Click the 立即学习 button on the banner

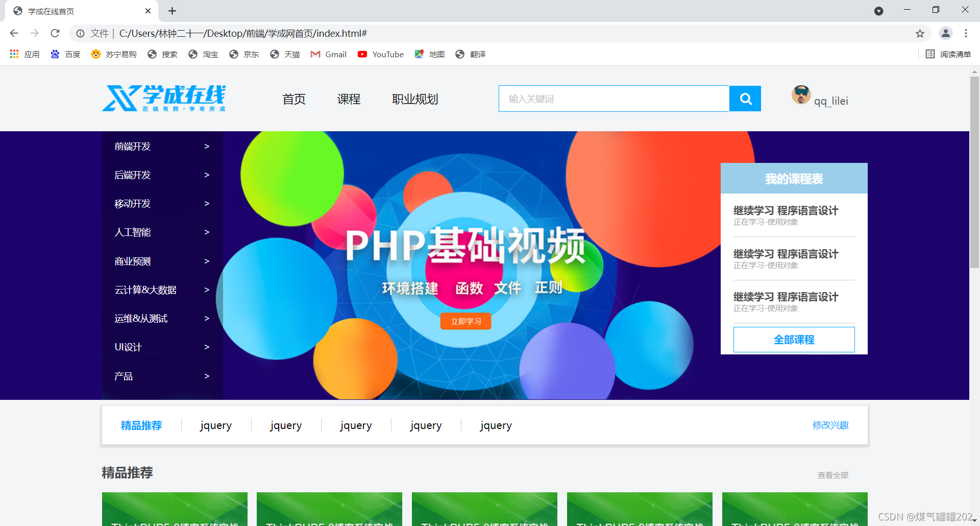(465, 321)
